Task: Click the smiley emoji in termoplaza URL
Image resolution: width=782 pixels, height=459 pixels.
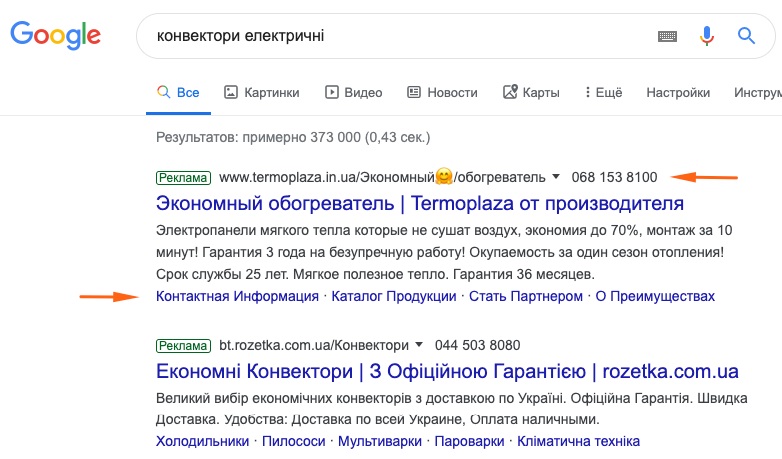Action: click(x=443, y=176)
